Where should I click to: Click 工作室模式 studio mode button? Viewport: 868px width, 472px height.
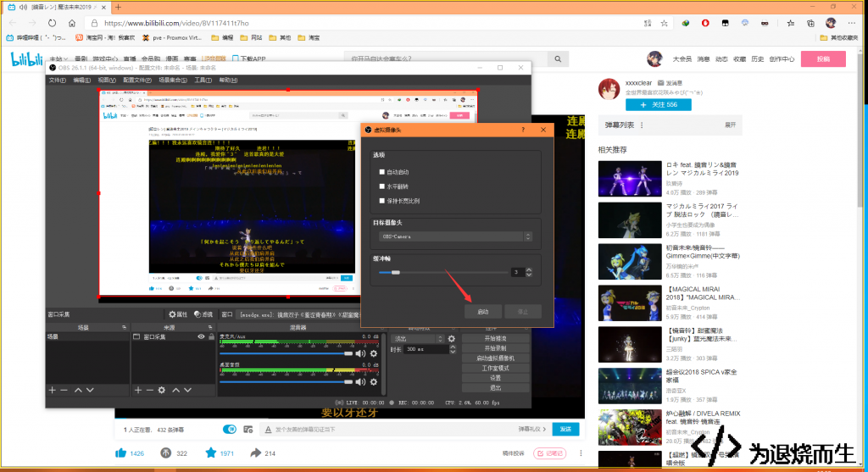pyautogui.click(x=495, y=368)
